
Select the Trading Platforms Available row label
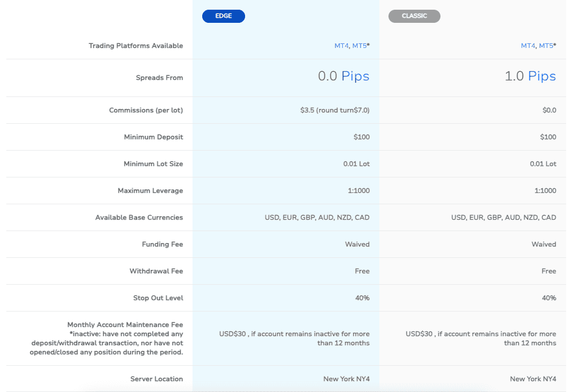pos(136,45)
